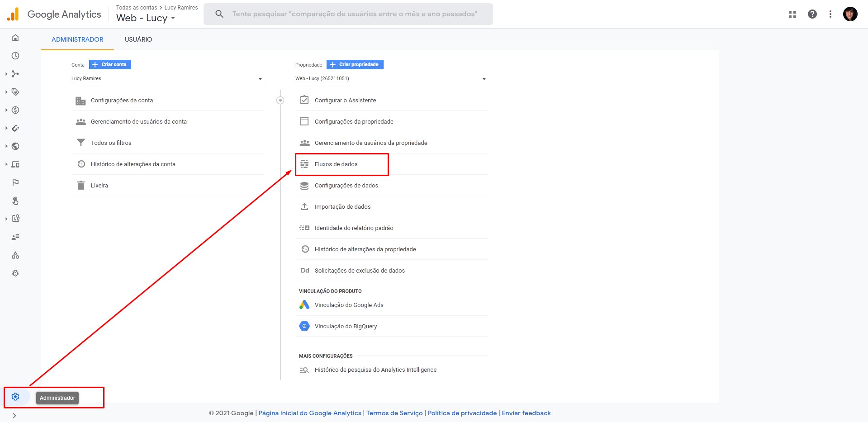Click the Fluxos de dados stream icon
868x422 pixels.
tap(304, 164)
